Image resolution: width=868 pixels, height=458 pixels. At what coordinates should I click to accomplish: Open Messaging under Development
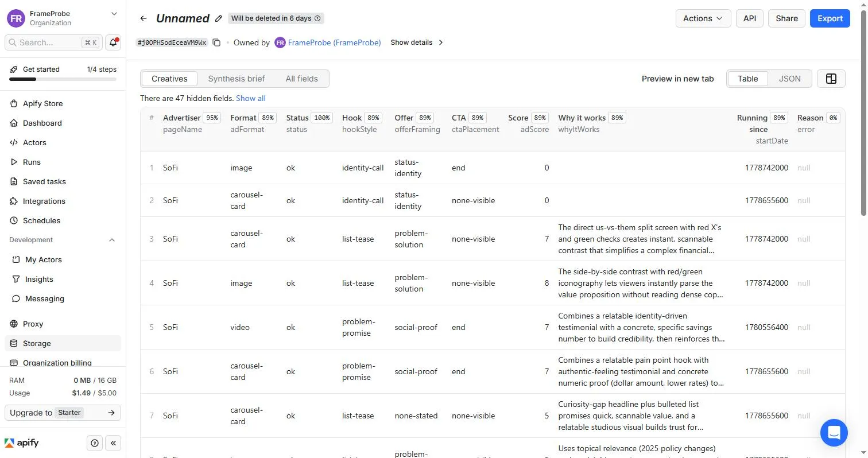[63, 298]
